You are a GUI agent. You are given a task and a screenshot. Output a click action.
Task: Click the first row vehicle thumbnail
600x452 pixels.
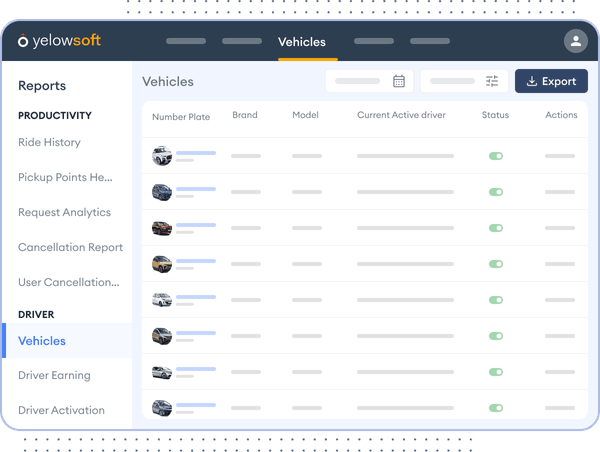click(x=162, y=156)
